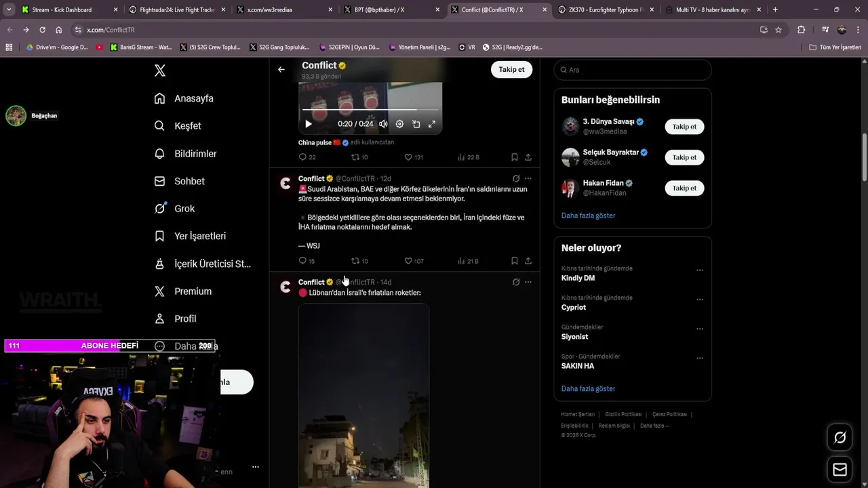
Task: Reply to the WSJ post with 15 replies
Action: tap(307, 261)
